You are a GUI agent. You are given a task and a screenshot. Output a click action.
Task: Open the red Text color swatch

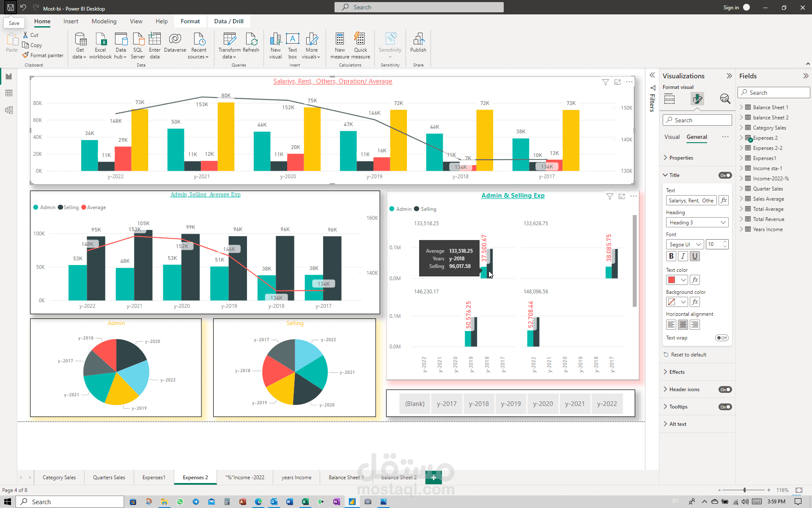point(672,280)
